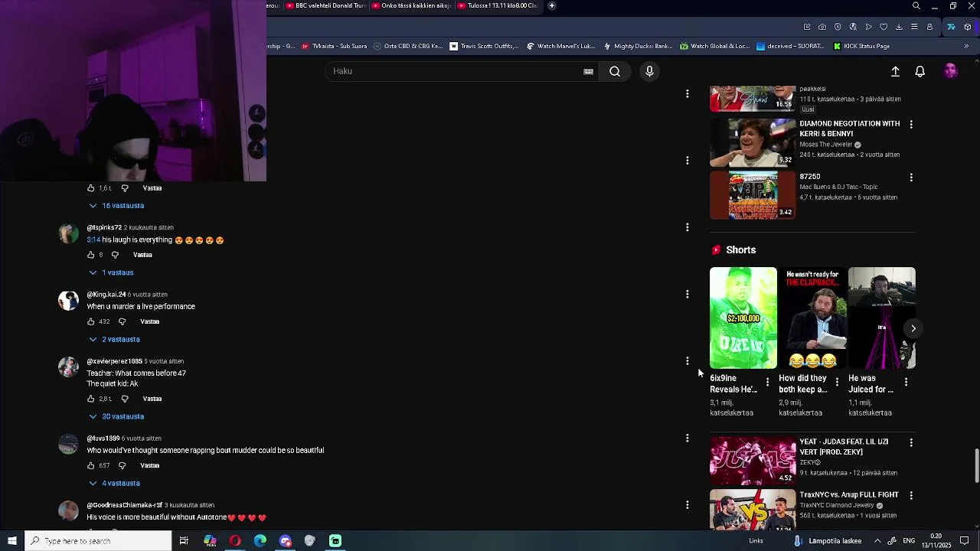Open the on-screen keyboard icon in search box

coord(588,72)
